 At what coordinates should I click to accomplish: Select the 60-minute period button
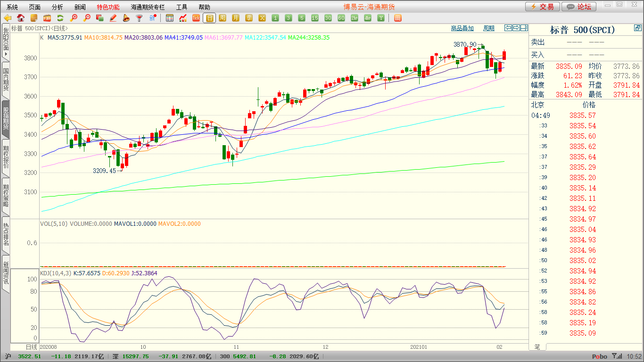click(341, 18)
